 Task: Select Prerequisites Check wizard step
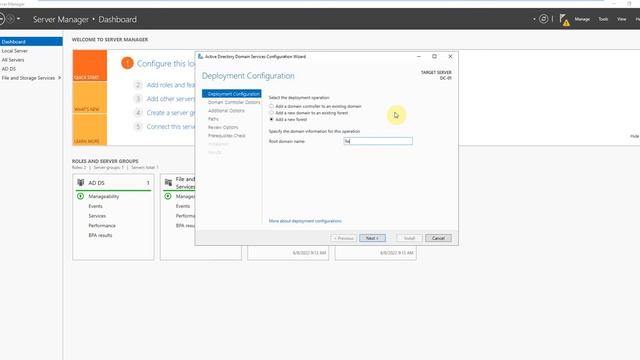[x=227, y=136]
